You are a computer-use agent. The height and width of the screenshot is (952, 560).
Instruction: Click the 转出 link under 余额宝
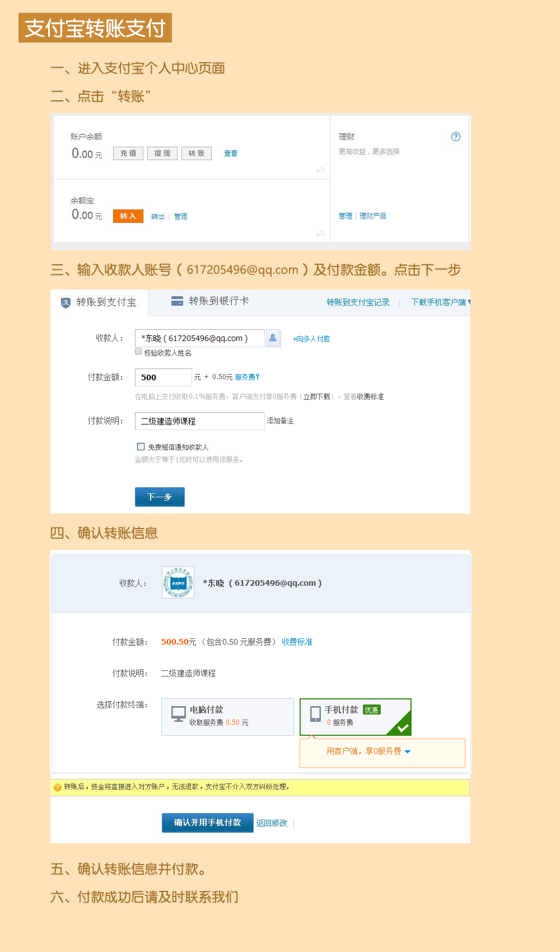pyautogui.click(x=158, y=217)
